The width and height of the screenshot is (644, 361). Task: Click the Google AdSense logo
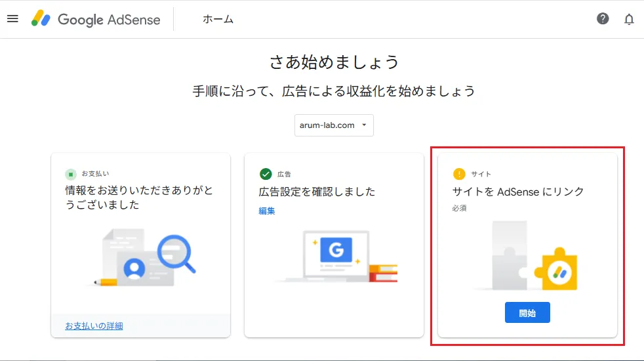coord(96,19)
